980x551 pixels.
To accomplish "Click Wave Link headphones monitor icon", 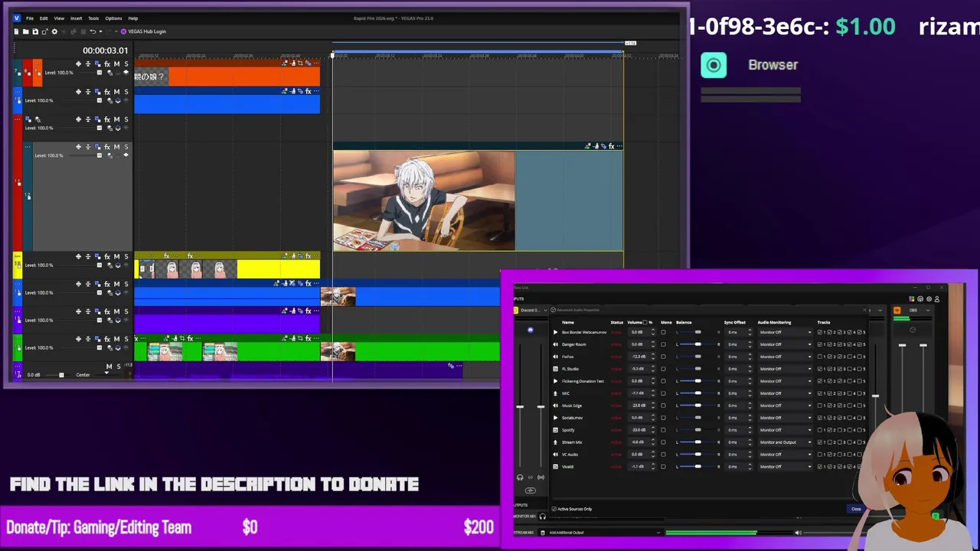I will [520, 478].
